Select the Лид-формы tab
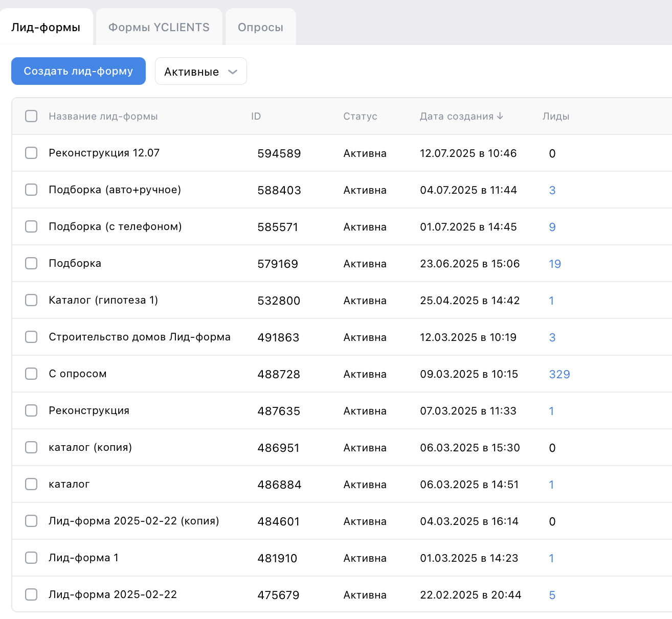 pyautogui.click(x=46, y=28)
